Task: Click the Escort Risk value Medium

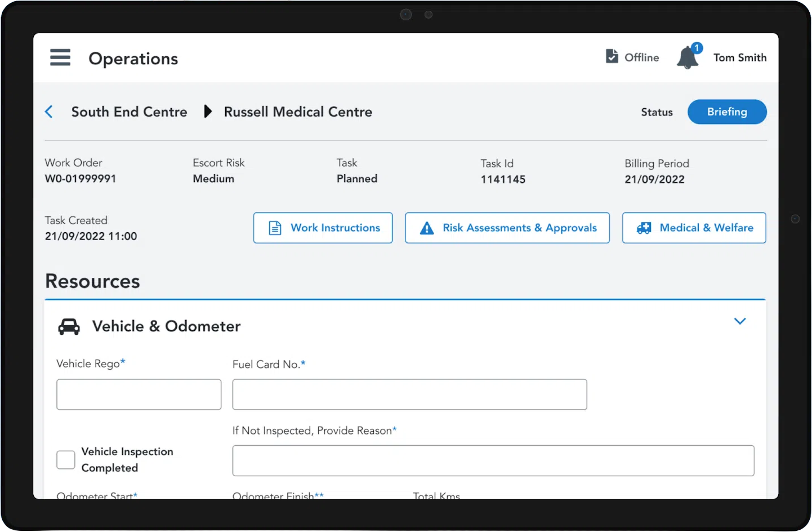Action: pyautogui.click(x=213, y=179)
